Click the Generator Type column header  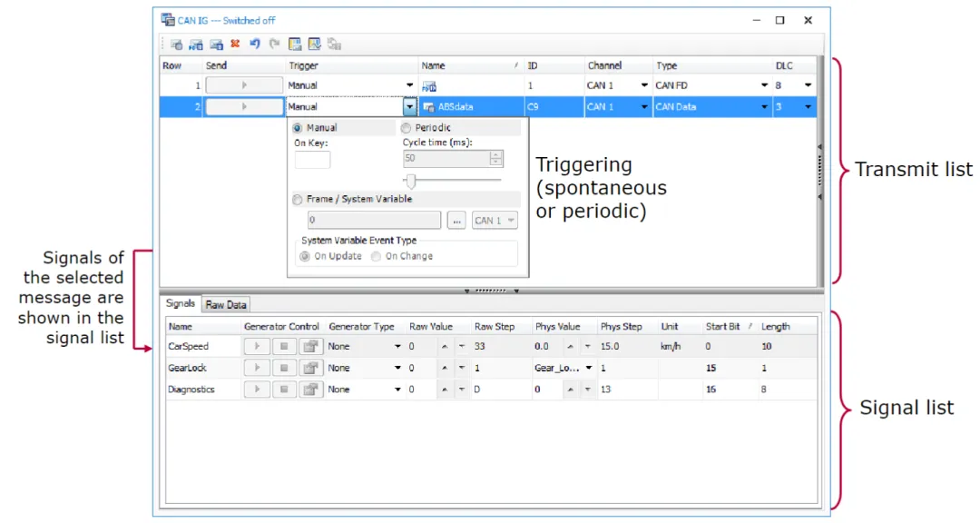click(x=365, y=327)
